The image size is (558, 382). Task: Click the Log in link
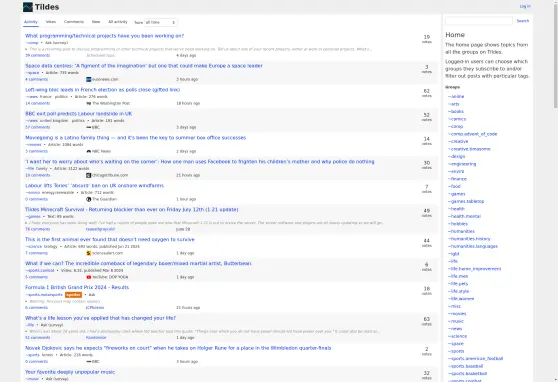(x=525, y=6)
